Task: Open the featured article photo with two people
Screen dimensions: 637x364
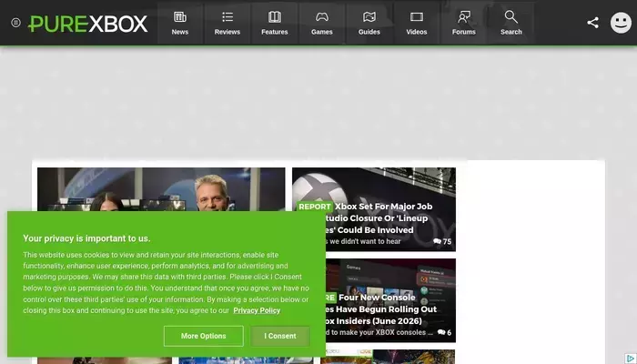Action: 161,189
